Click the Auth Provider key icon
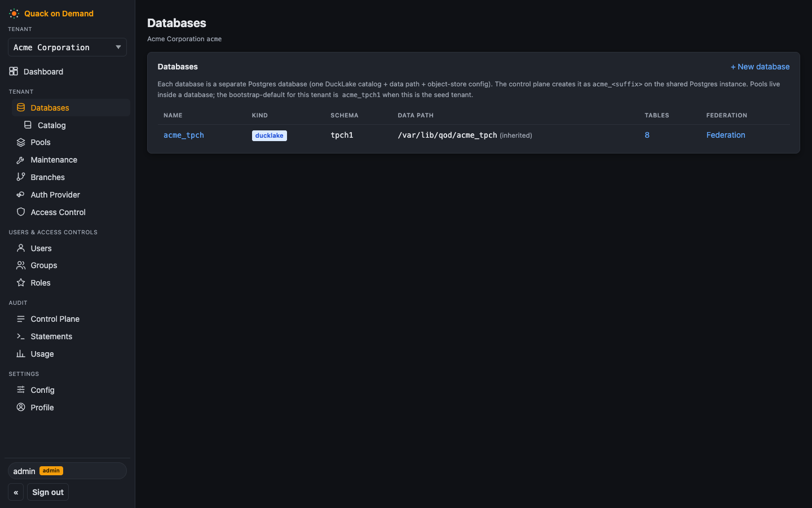The width and height of the screenshot is (812, 508). pos(21,194)
